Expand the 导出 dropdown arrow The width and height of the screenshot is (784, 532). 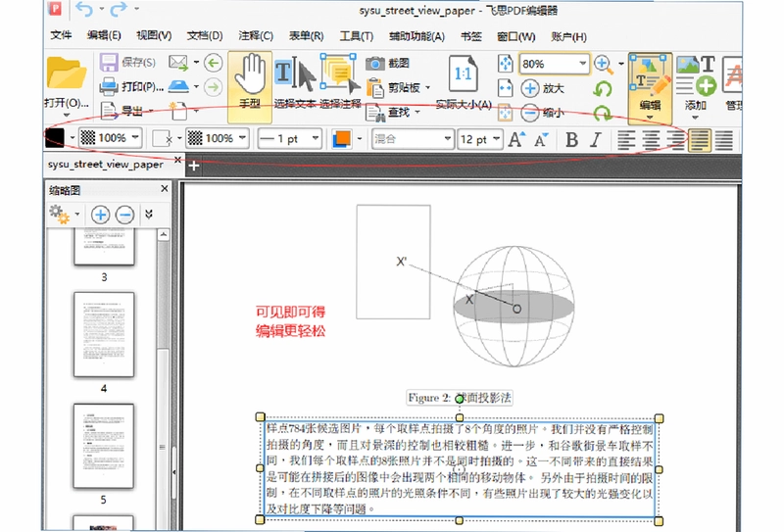tap(151, 111)
